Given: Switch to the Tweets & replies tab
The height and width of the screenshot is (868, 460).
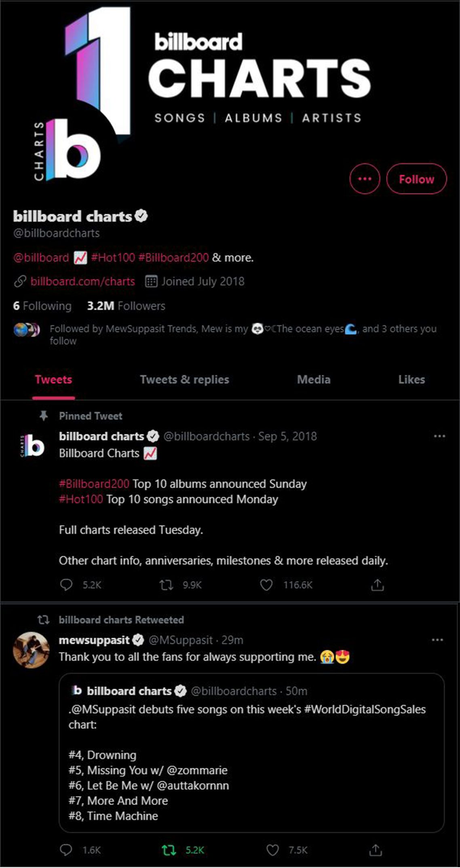Looking at the screenshot, I should coord(184,379).
